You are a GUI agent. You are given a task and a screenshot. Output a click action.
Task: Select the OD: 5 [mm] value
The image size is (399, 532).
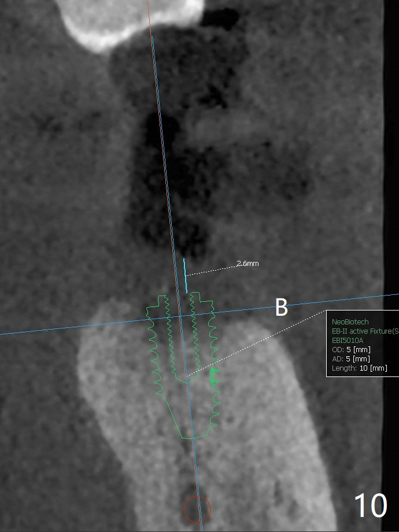pyautogui.click(x=351, y=349)
